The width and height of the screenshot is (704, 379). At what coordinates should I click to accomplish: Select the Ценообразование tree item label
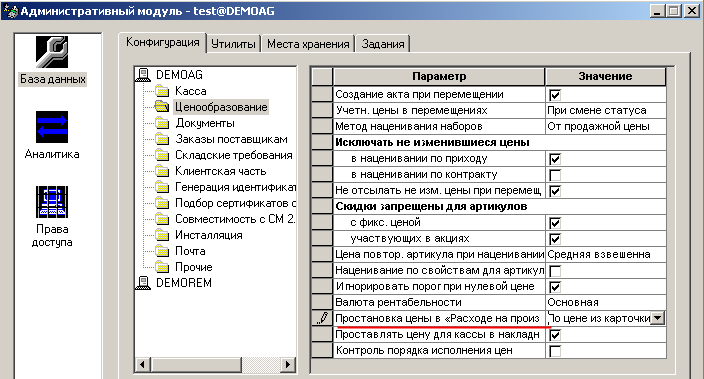[221, 107]
